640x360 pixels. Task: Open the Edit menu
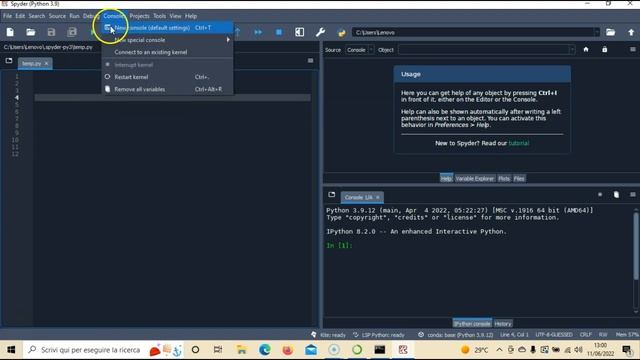pos(20,16)
